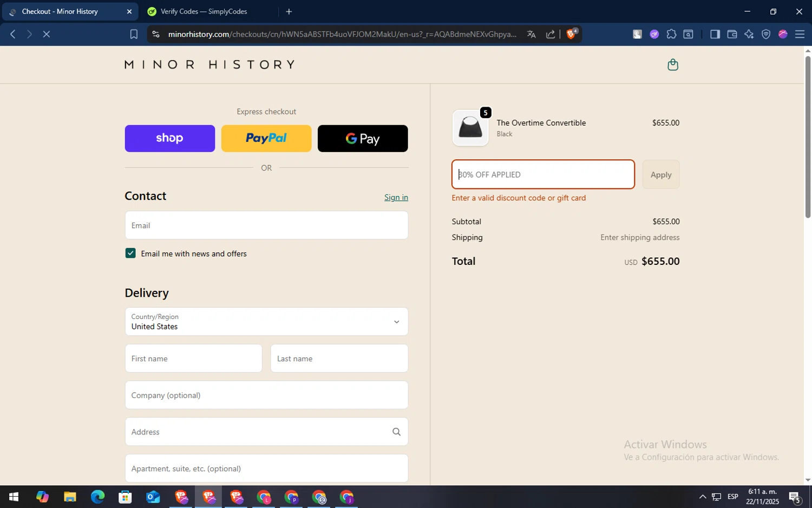Viewport: 812px width, 508px height.
Task: Click the share page icon
Action: click(551, 34)
